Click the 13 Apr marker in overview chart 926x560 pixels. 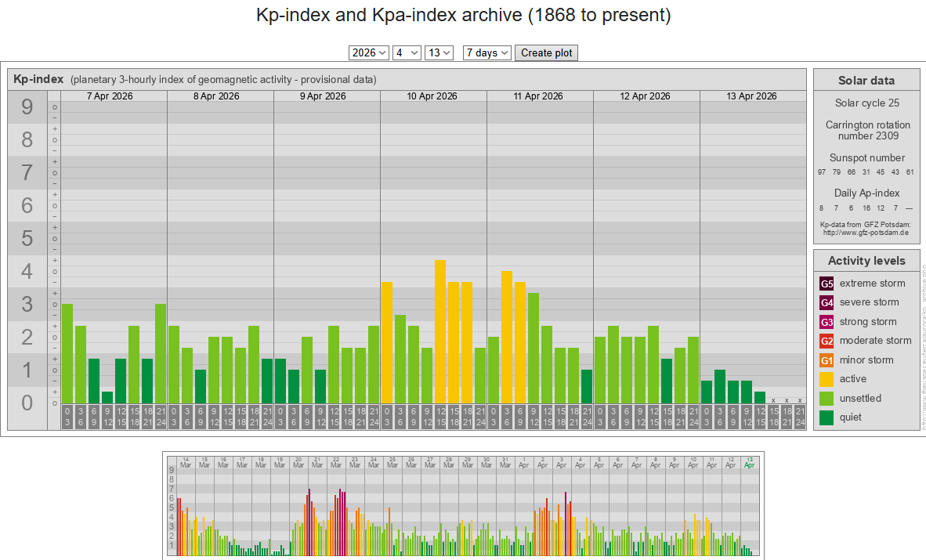pyautogui.click(x=750, y=462)
